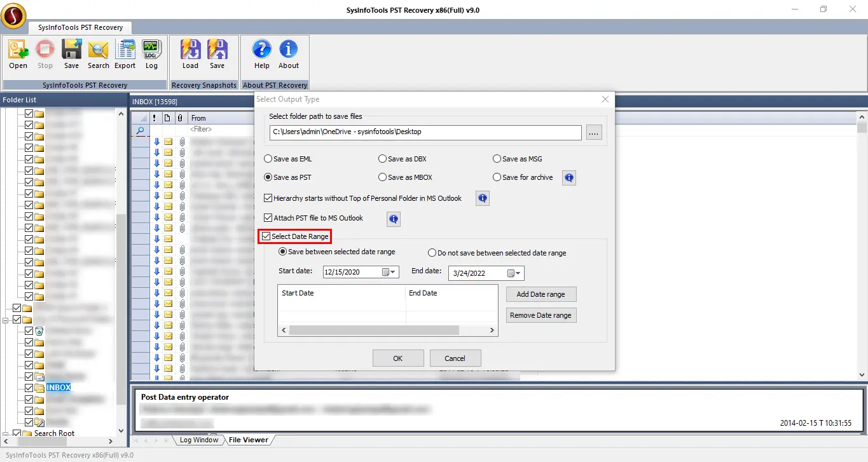Select the INBOX folder in tree
Screen dimensions: 868x462
pos(58,388)
